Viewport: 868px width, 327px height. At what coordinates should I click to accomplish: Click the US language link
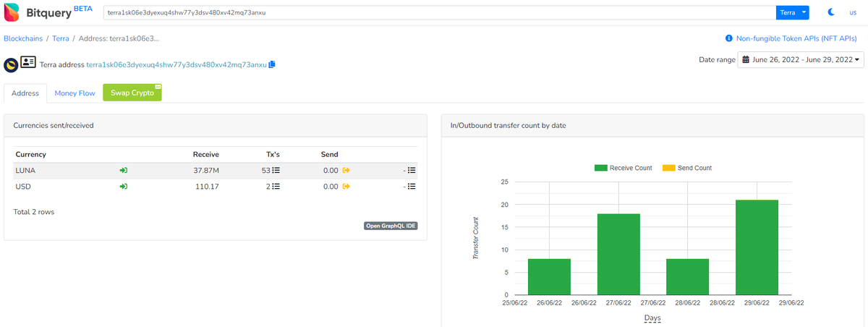pos(853,13)
